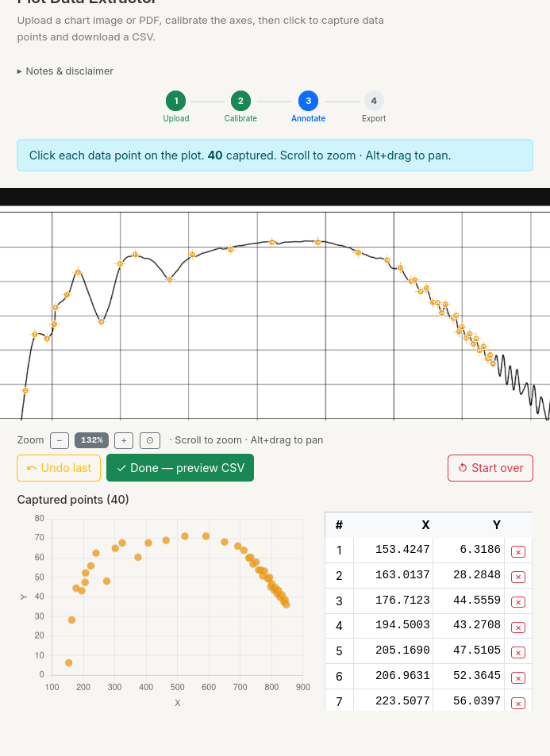Image resolution: width=550 pixels, height=756 pixels.
Task: Click the 132% zoom level badge
Action: pyautogui.click(x=91, y=440)
